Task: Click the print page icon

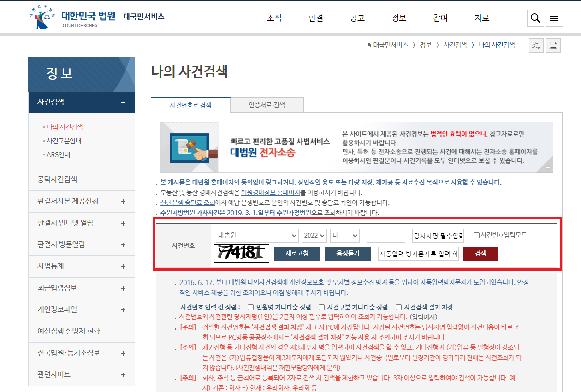Action: pyautogui.click(x=553, y=45)
